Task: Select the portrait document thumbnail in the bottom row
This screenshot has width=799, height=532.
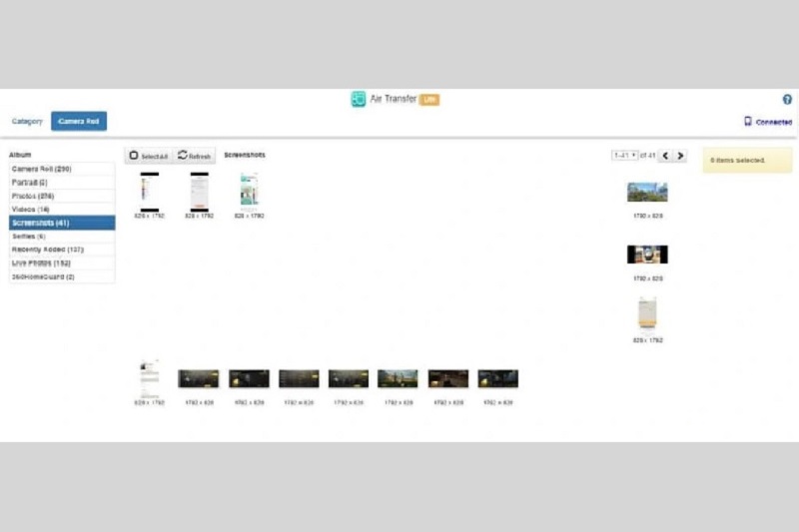Action: pyautogui.click(x=150, y=379)
